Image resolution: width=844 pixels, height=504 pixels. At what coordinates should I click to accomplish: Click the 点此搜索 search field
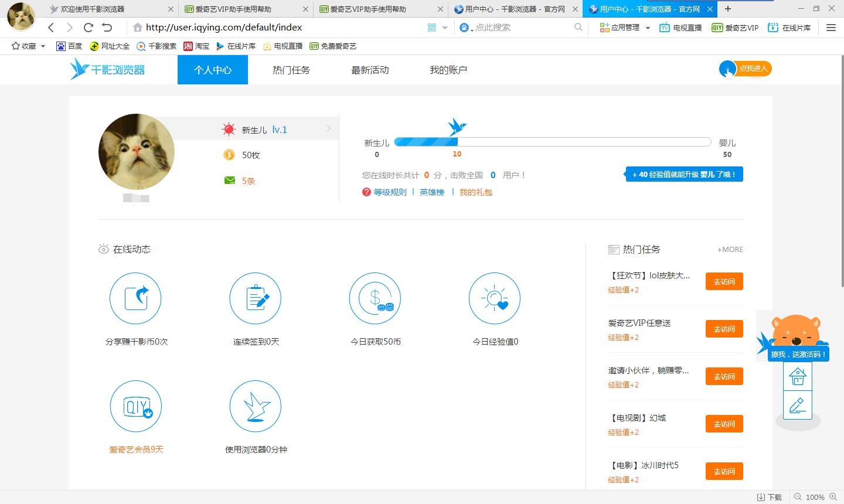522,28
